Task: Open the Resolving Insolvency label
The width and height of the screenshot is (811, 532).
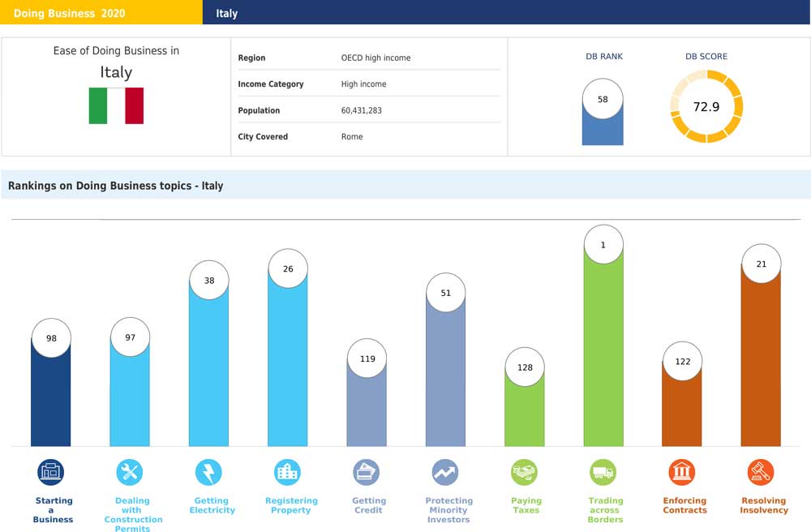Action: 764,505
